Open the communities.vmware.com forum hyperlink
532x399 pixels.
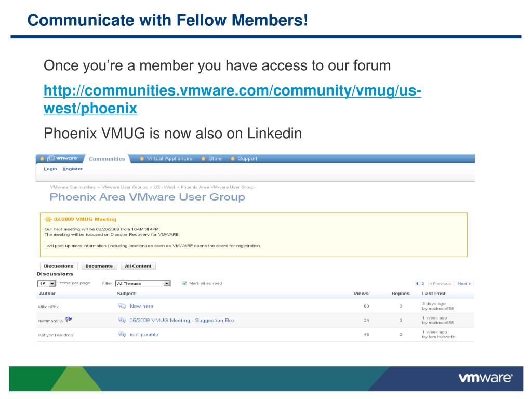tap(232, 99)
